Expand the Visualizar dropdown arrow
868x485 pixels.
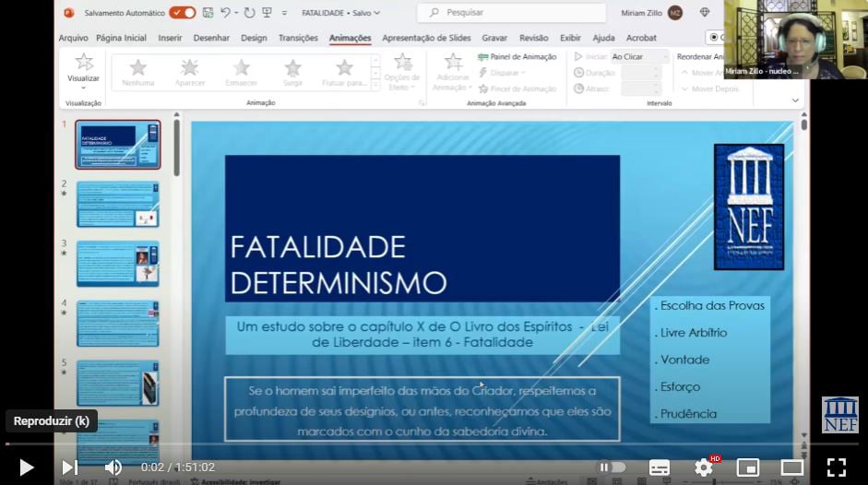pos(84,88)
